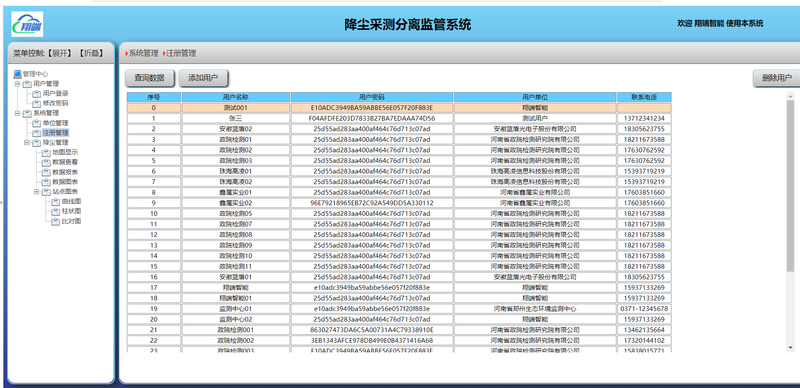This screenshot has height=388, width=800.
Task: Click the phone number 13712341234
Action: [644, 118]
